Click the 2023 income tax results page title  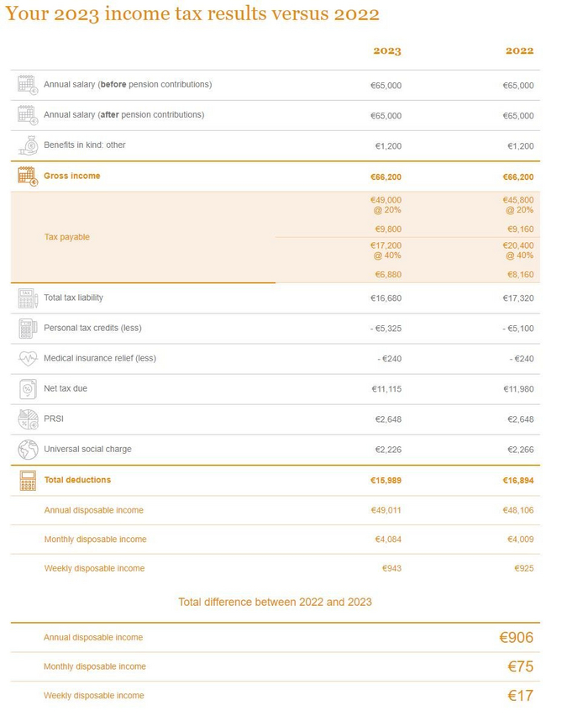[192, 14]
